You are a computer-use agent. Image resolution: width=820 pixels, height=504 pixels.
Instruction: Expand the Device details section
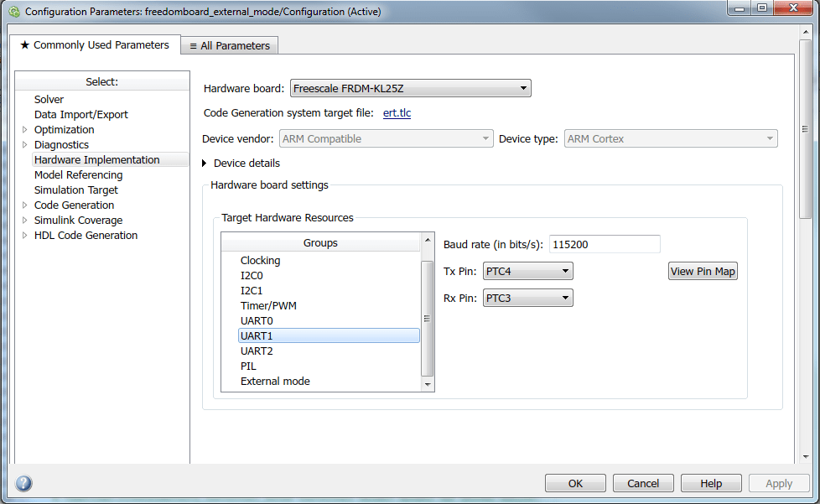205,164
